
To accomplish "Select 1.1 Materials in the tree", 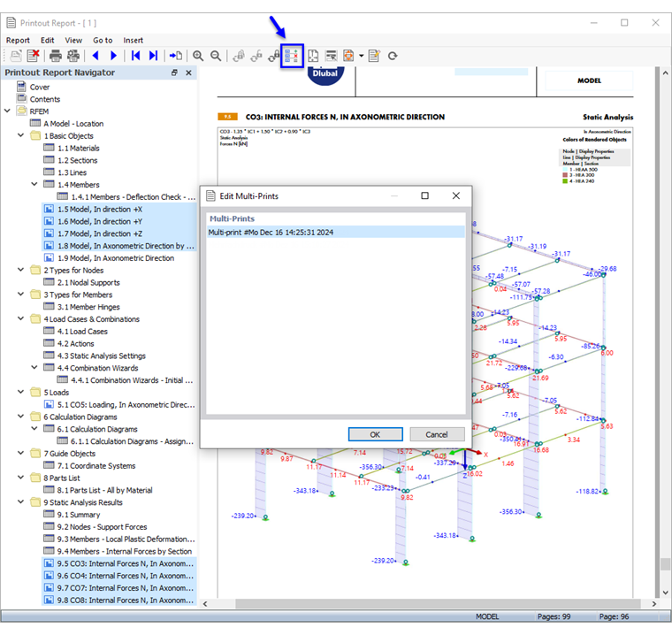I will point(79,149).
